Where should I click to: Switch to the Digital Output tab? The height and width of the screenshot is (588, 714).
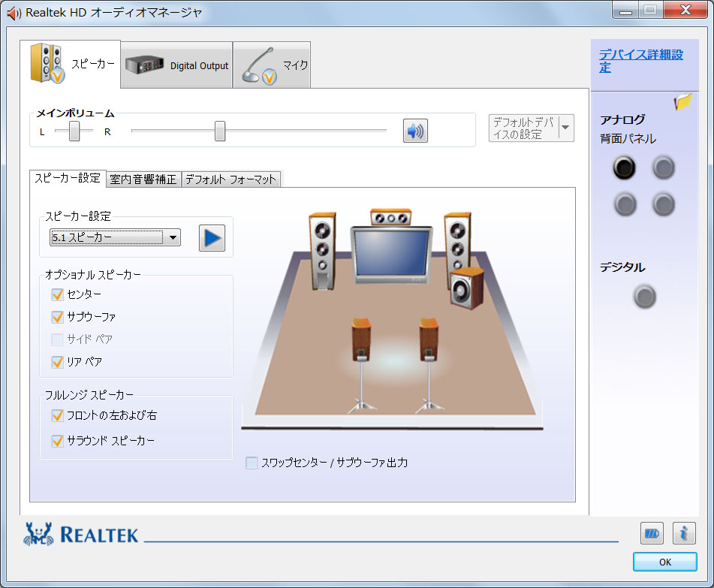tap(176, 65)
